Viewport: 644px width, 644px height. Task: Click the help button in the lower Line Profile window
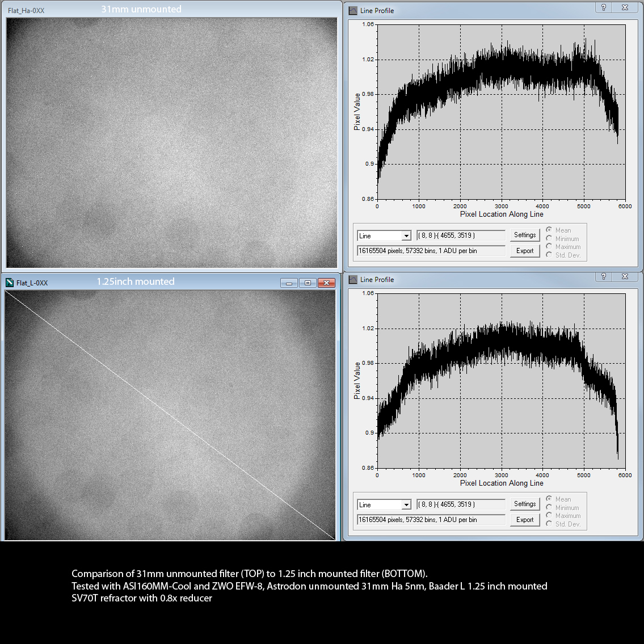pyautogui.click(x=604, y=277)
